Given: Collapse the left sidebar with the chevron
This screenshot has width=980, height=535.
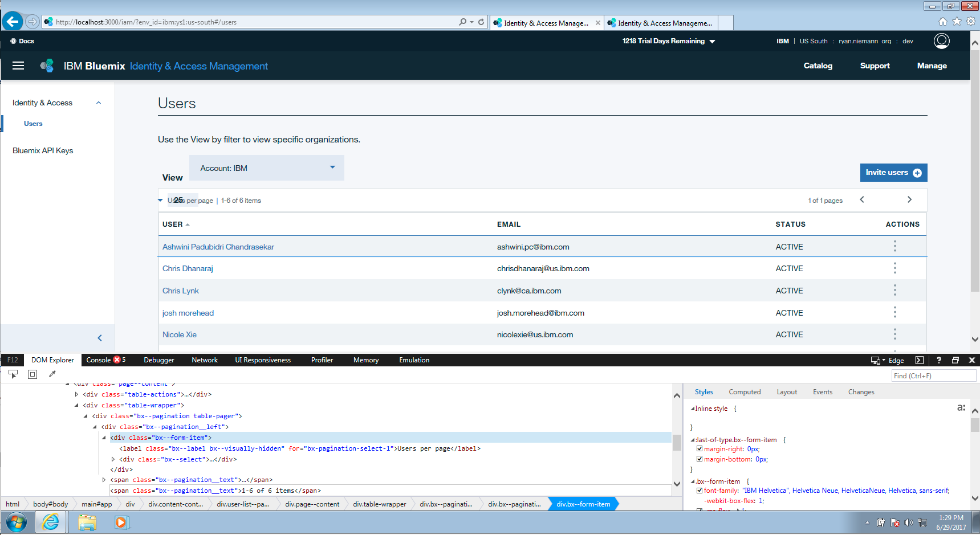Looking at the screenshot, I should 100,338.
